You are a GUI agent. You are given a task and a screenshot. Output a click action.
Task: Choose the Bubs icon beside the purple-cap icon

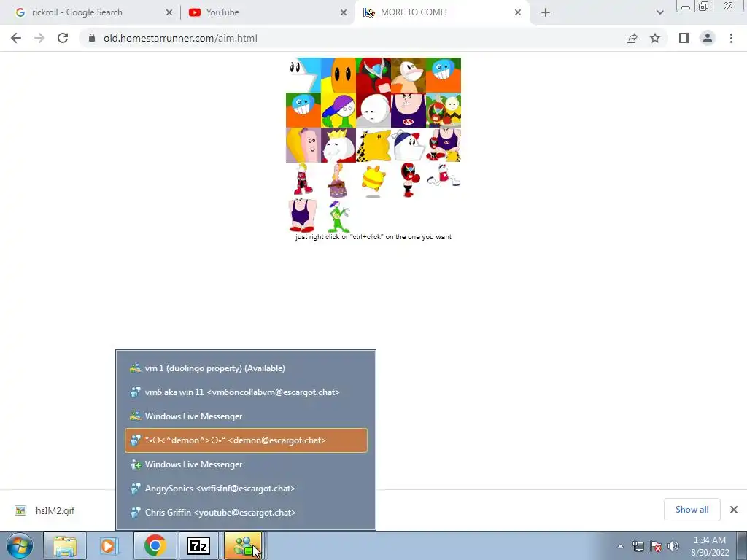click(303, 111)
